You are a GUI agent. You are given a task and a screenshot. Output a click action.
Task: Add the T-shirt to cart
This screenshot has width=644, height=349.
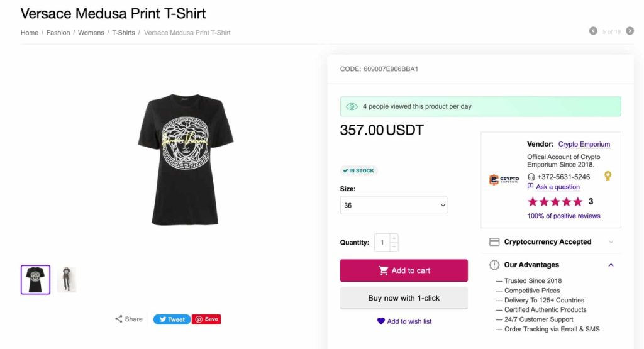pos(404,270)
